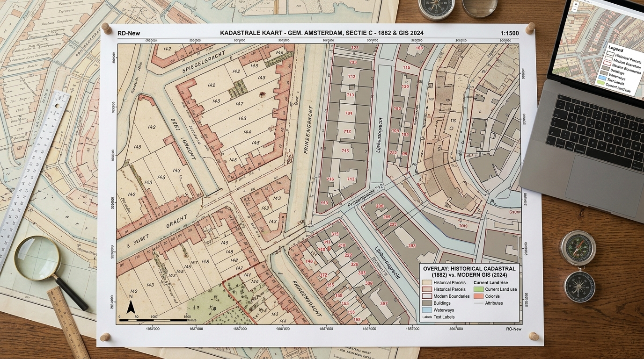Click the 'Current Land Use' legend subheading
Viewport: 644px width, 359px height.
tap(491, 282)
